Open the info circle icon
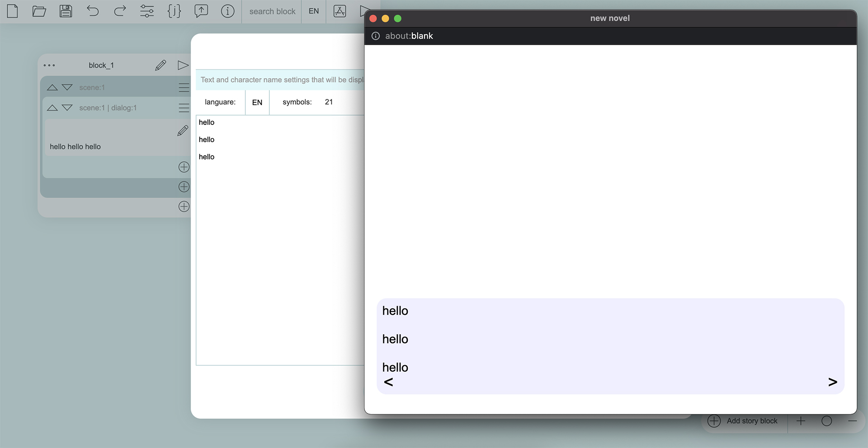This screenshot has height=448, width=868. coord(228,11)
